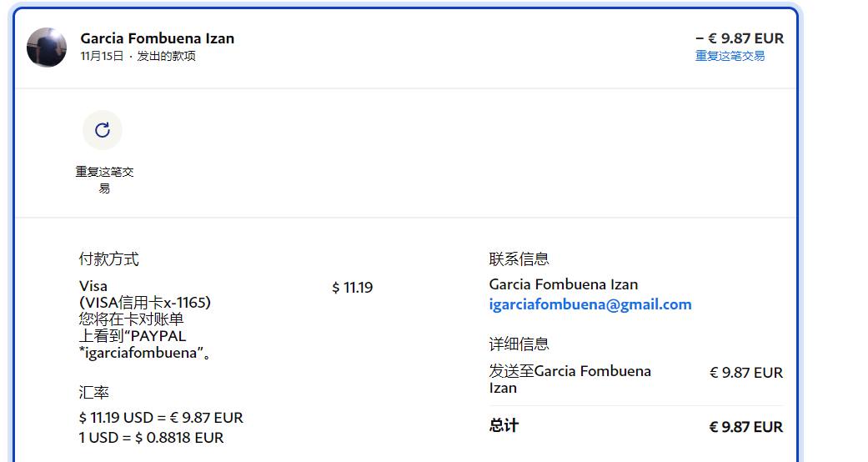Click the 汇率 section heading
The height and width of the screenshot is (462, 868).
coord(94,392)
